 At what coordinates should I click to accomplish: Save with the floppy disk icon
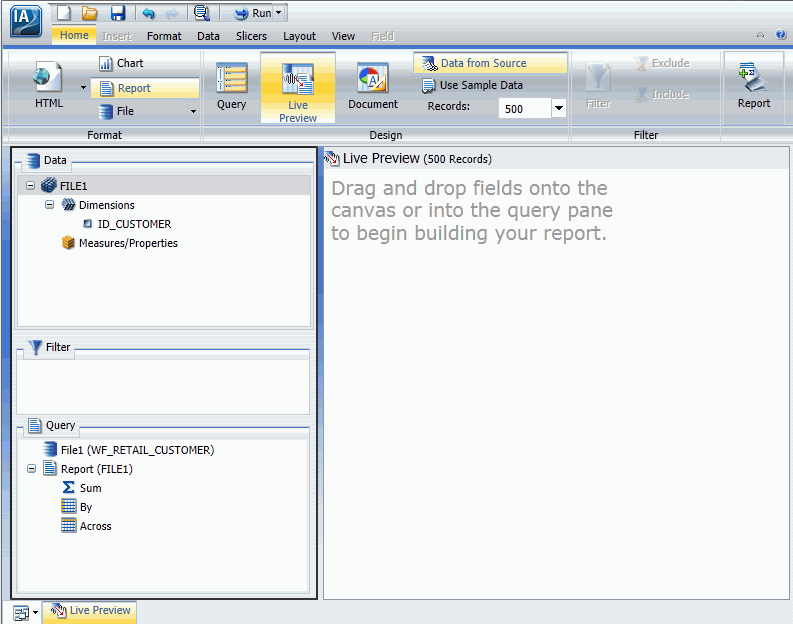point(117,13)
